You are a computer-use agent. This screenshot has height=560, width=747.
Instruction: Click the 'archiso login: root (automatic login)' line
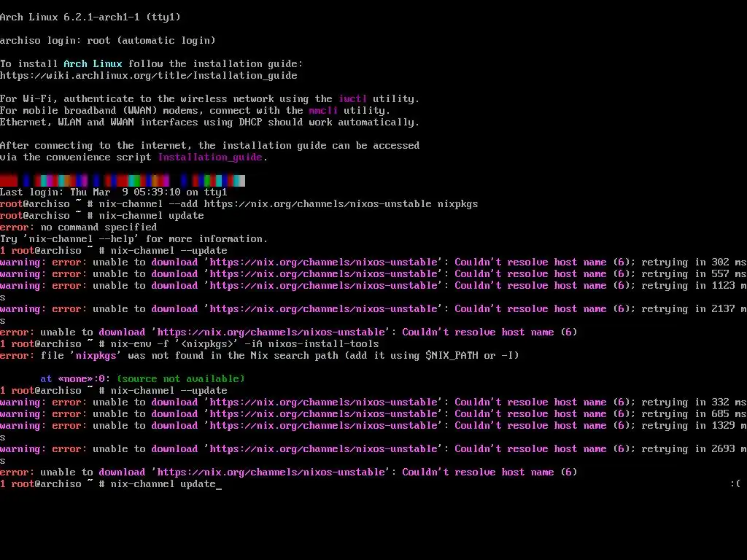(x=108, y=41)
